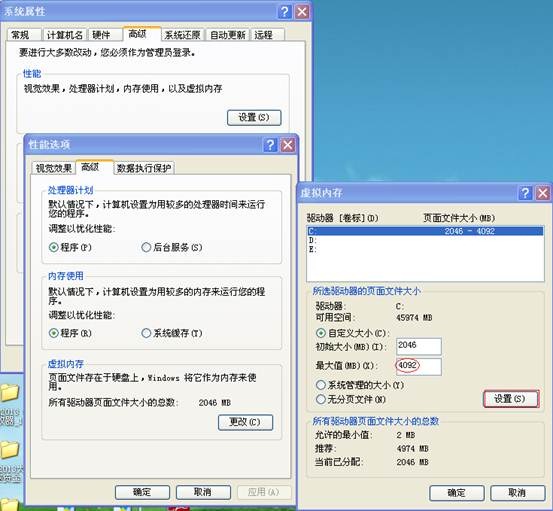Switch to 自动更新 tab

coord(227,35)
